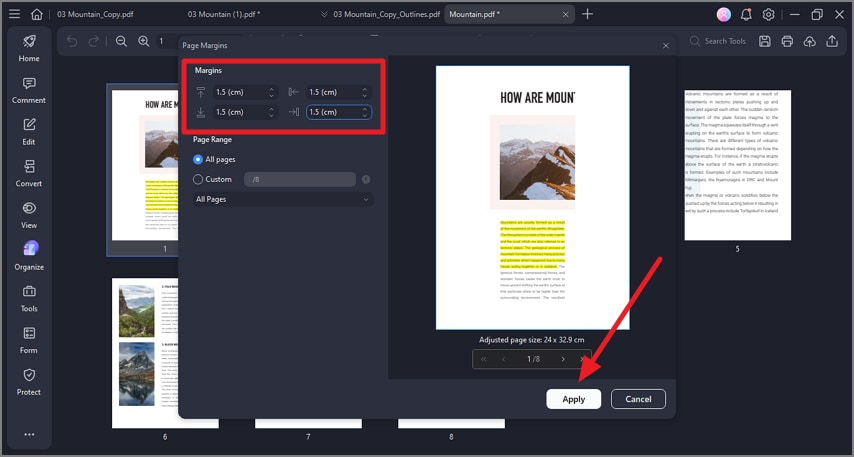854x457 pixels.
Task: Click the print icon
Action: click(x=787, y=41)
